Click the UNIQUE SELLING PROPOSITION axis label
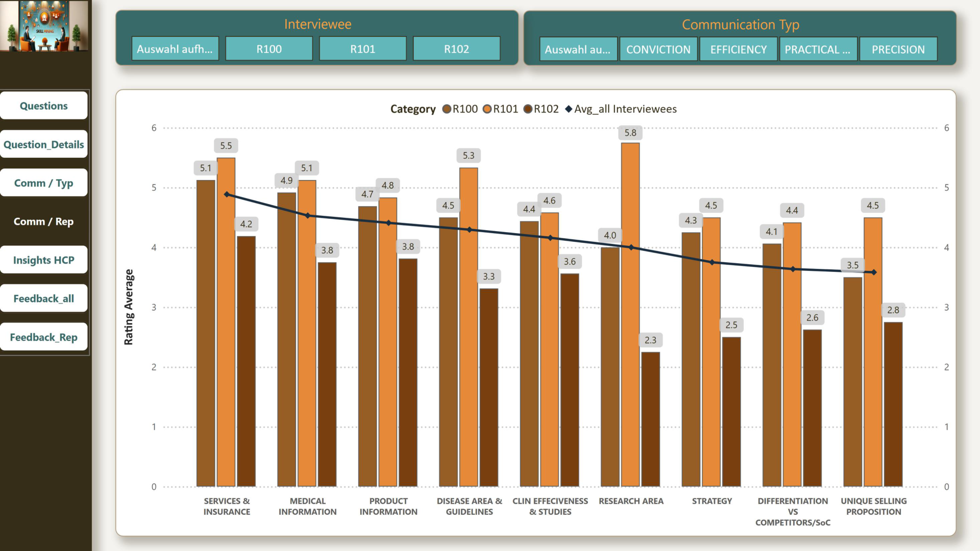This screenshot has height=551, width=980. [x=874, y=507]
